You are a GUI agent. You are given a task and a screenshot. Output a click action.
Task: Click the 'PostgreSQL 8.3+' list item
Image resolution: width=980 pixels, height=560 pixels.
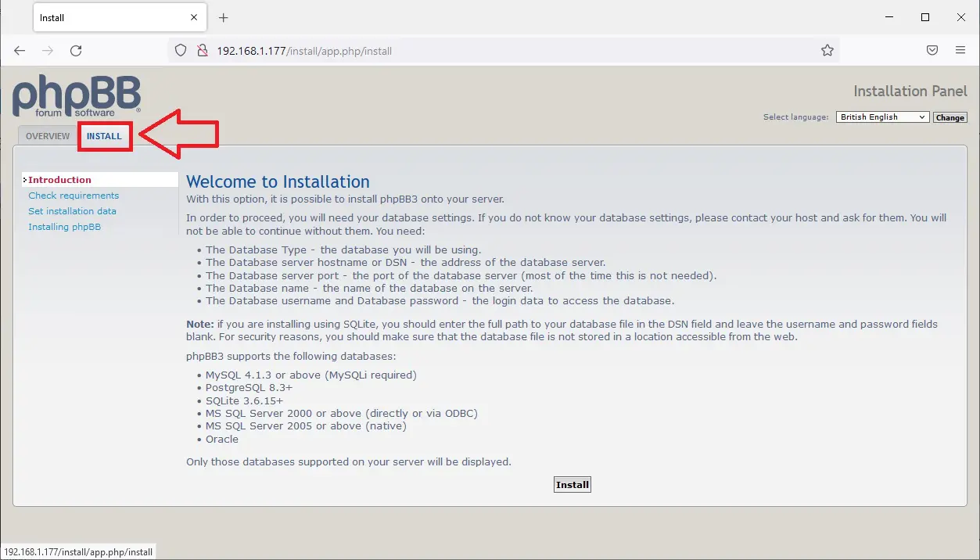click(249, 387)
